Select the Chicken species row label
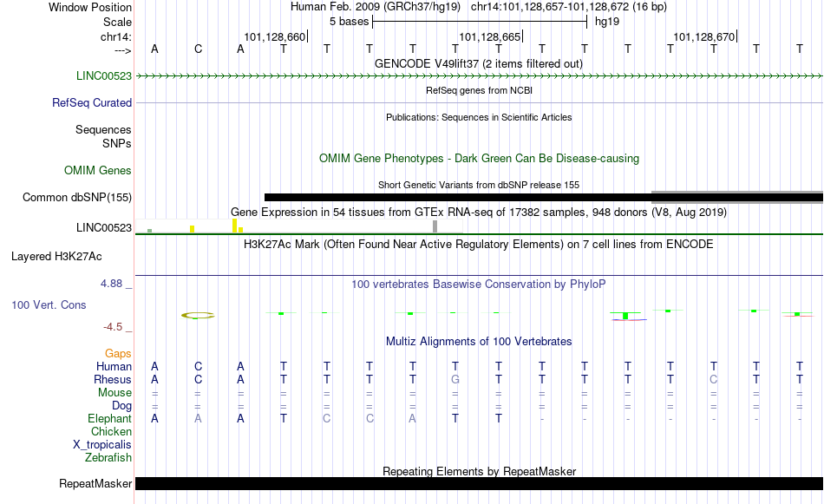Viewport: 824px width, 504px height. pos(111,431)
